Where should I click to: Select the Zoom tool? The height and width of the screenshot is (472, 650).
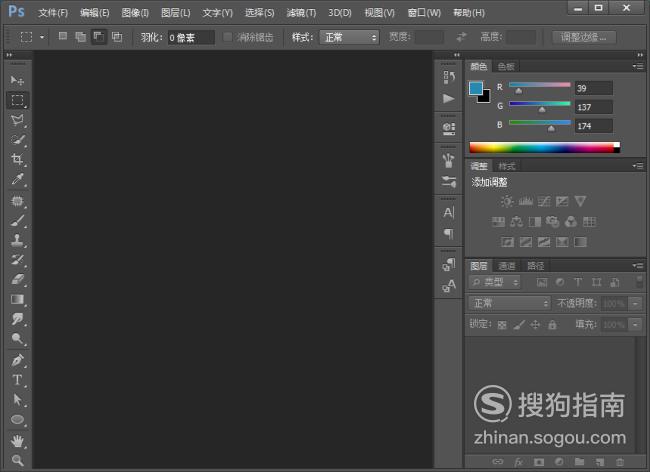(17, 460)
